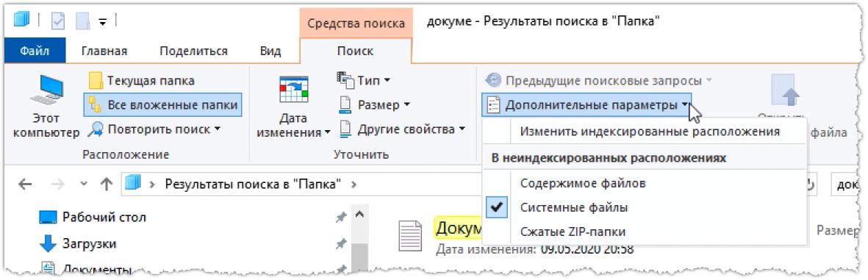Select the Search ribbon tab

(x=355, y=51)
